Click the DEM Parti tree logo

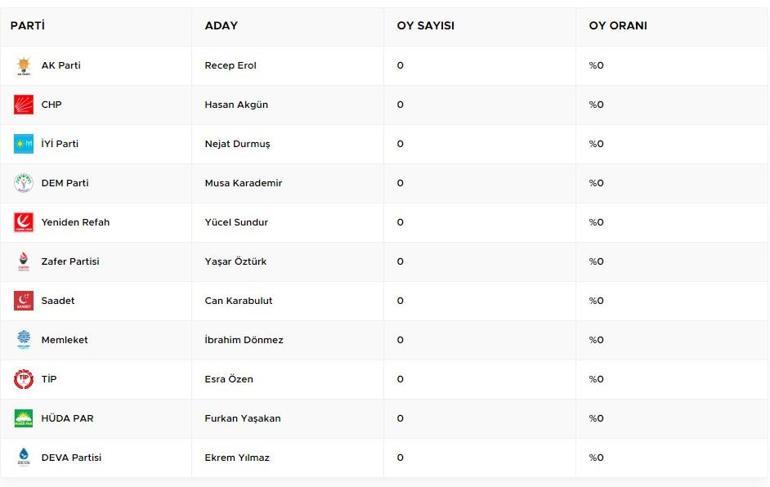pyautogui.click(x=24, y=183)
